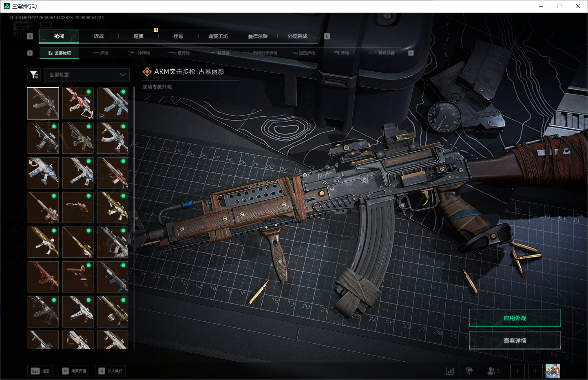The height and width of the screenshot is (380, 588).
Task: Click the Q previous-tab key icon
Action: pyautogui.click(x=30, y=36)
